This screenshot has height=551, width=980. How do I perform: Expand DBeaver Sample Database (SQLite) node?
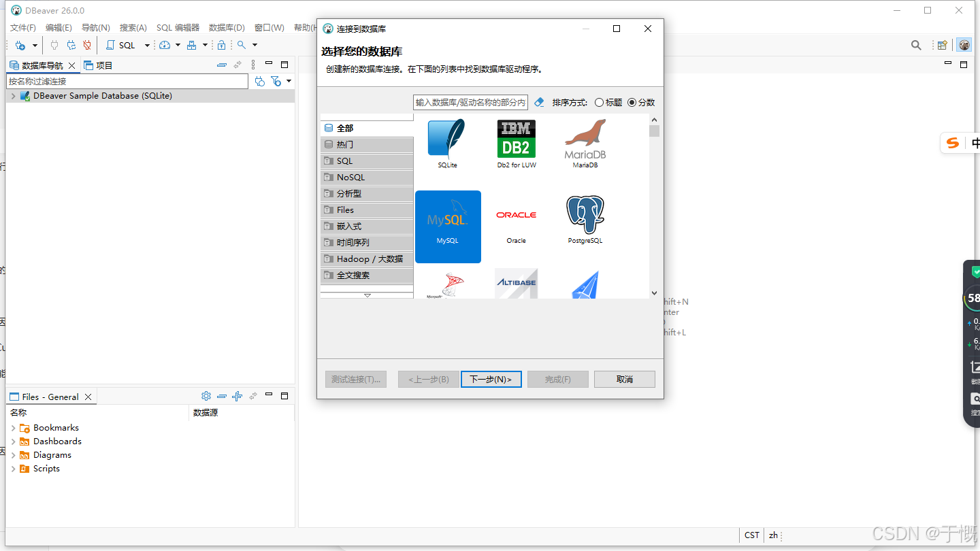point(13,96)
